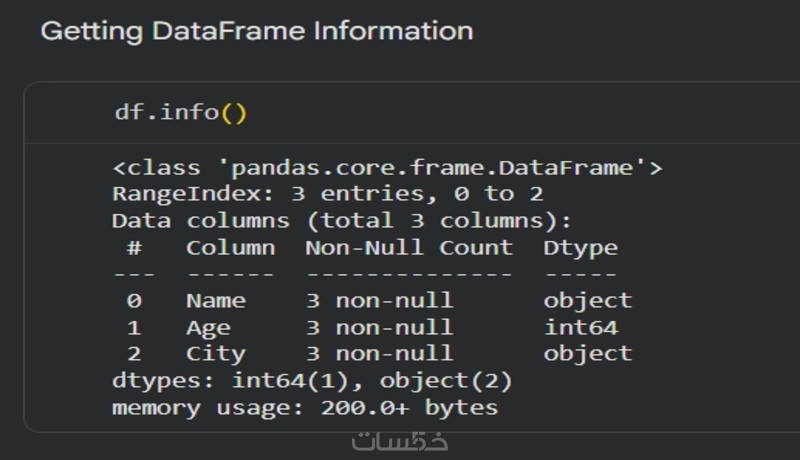Click the closing parenthesis of df.info()
The height and width of the screenshot is (460, 800).
point(240,112)
